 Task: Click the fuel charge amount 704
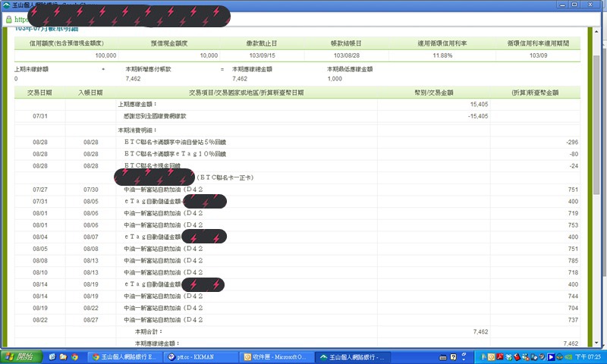point(573,308)
